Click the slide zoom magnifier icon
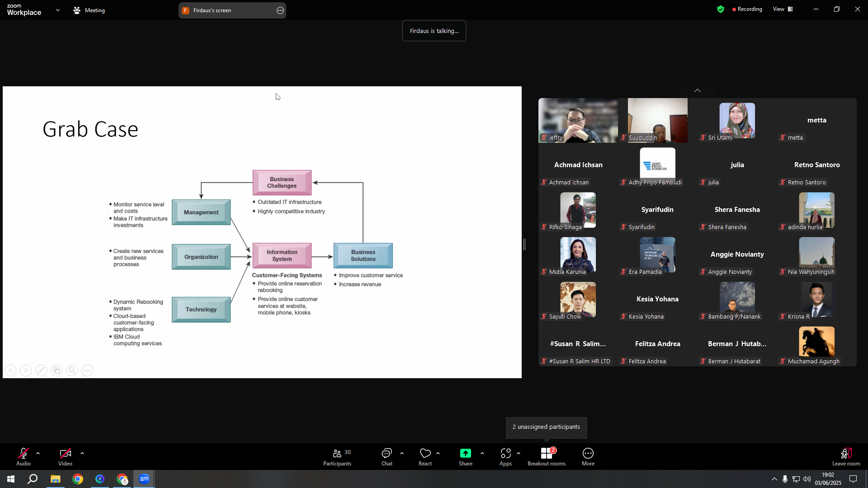 point(72,371)
